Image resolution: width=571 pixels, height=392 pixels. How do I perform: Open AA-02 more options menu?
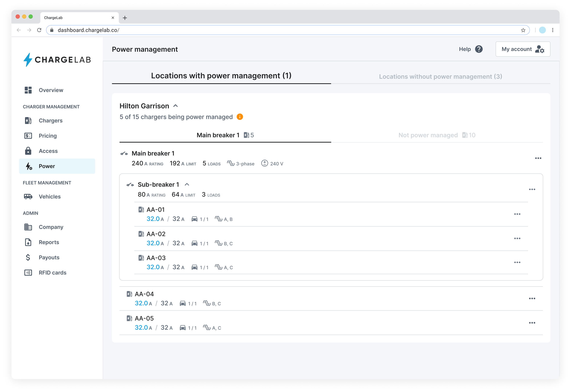(517, 239)
